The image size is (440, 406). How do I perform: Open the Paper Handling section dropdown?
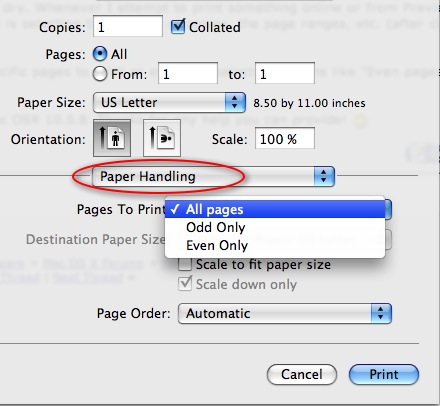click(x=213, y=176)
